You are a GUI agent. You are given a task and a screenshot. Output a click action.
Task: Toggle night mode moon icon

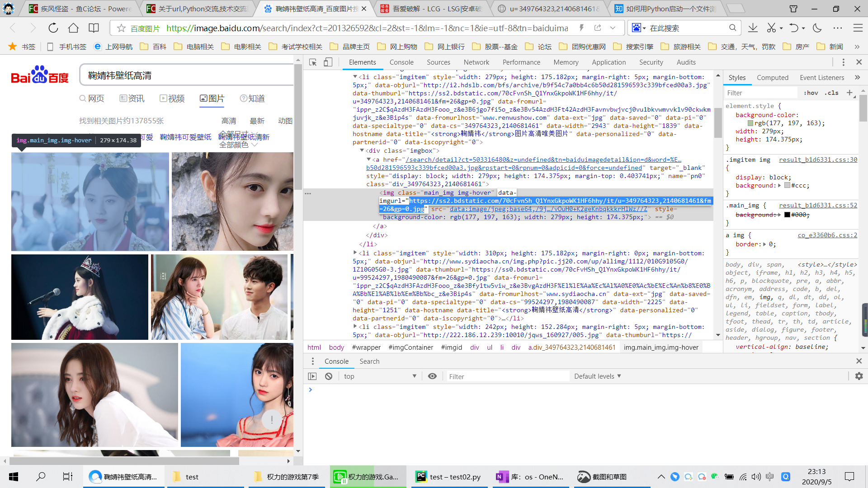click(x=817, y=28)
